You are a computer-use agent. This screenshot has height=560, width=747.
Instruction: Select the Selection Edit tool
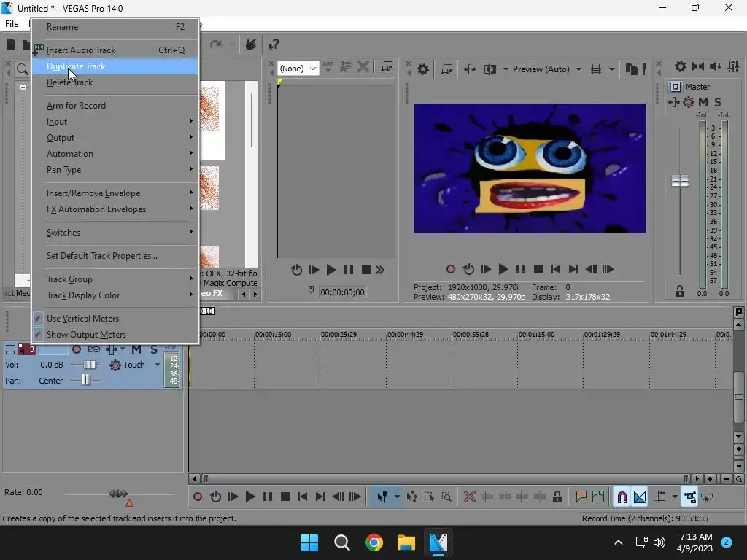tap(429, 497)
